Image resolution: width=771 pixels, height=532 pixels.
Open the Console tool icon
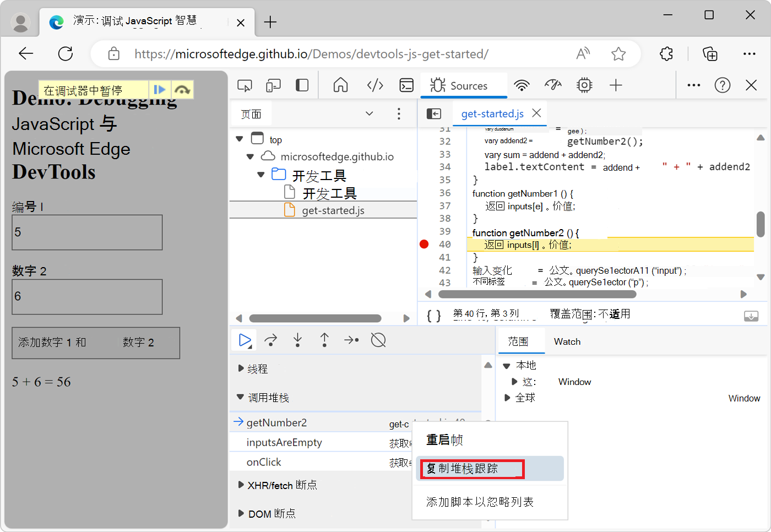pos(406,85)
